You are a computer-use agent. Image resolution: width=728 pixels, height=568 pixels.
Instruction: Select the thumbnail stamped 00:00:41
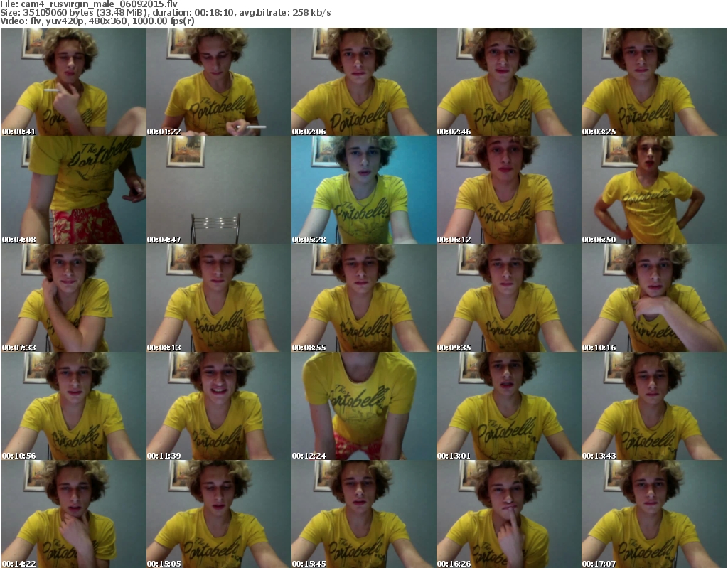point(74,82)
